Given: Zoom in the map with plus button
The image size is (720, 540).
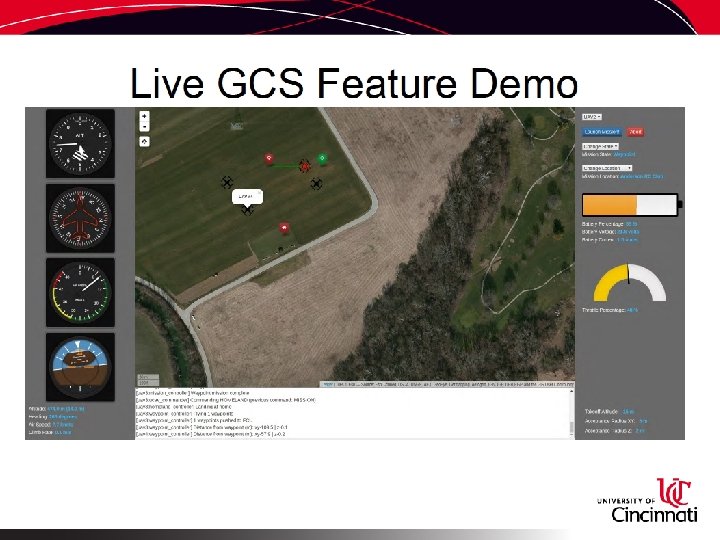Looking at the screenshot, I should [144, 116].
